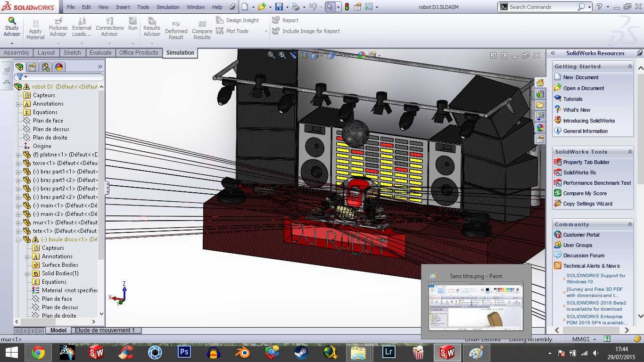Select the Plan de face under robot DJ

(x=48, y=121)
